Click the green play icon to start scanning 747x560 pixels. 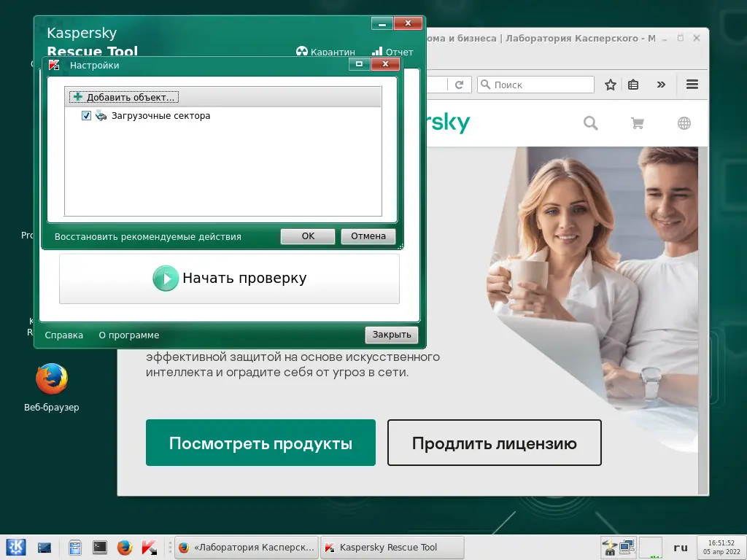pyautogui.click(x=166, y=278)
